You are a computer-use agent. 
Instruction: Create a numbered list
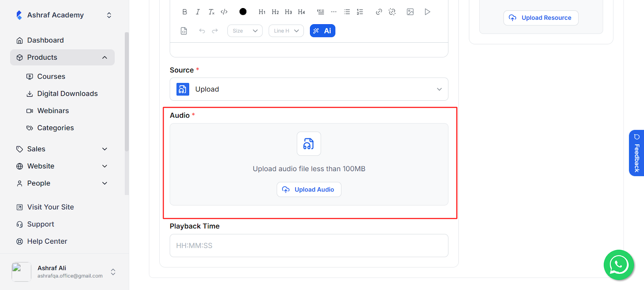(360, 12)
